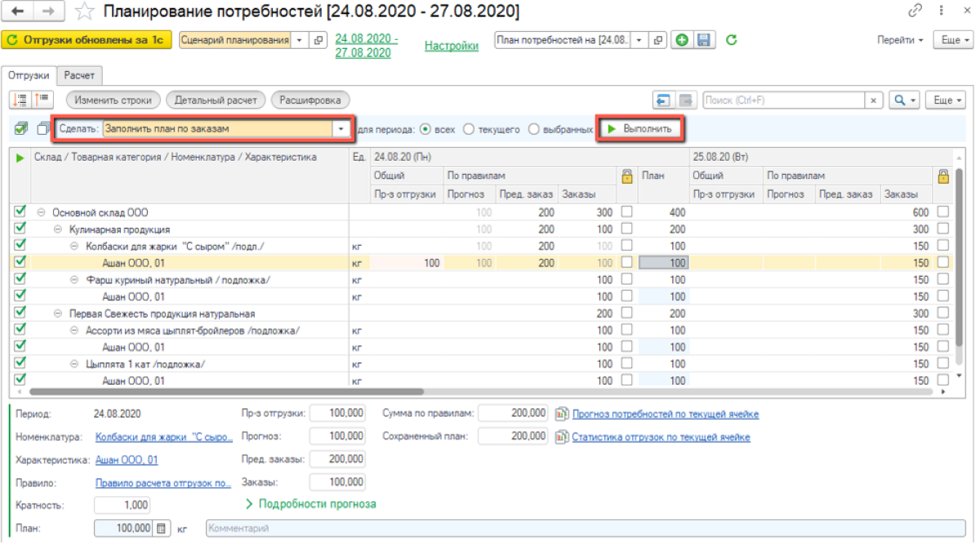This screenshot has width=980, height=543.
Task: Click the uncheck all rows icon
Action: tap(42, 129)
